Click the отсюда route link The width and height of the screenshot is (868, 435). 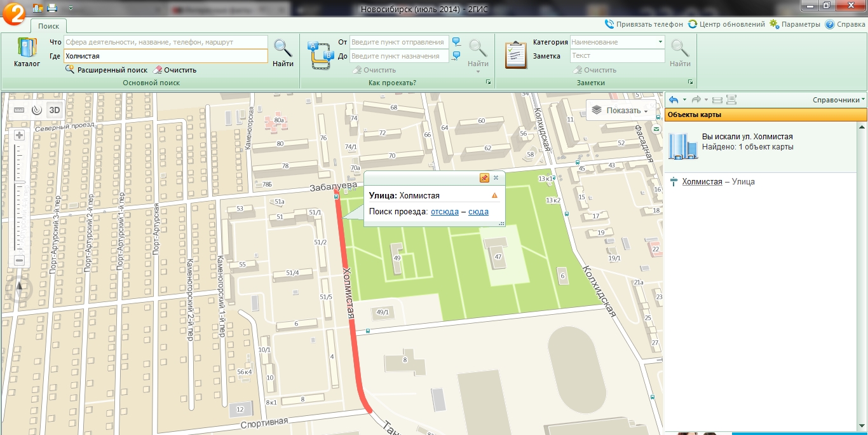(x=445, y=211)
